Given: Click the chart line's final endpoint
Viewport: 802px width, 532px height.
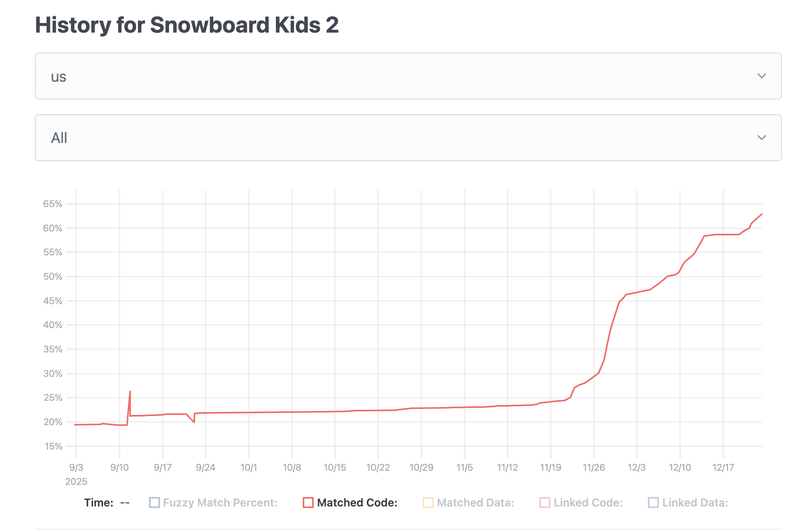Looking at the screenshot, I should 762,214.
